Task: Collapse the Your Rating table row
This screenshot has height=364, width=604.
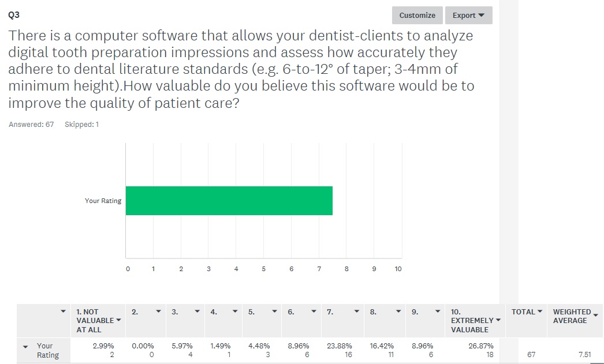Action: pos(26,347)
